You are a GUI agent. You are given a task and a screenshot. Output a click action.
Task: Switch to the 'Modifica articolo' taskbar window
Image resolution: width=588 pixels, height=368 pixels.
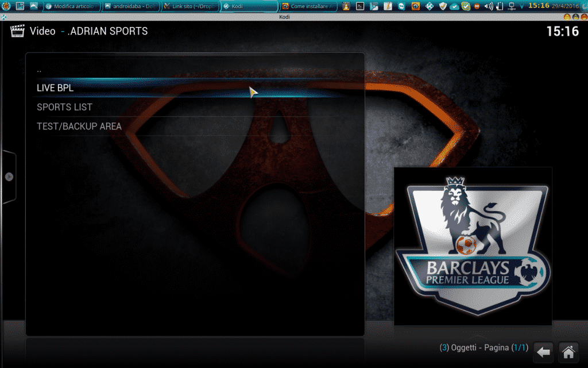[x=72, y=6]
